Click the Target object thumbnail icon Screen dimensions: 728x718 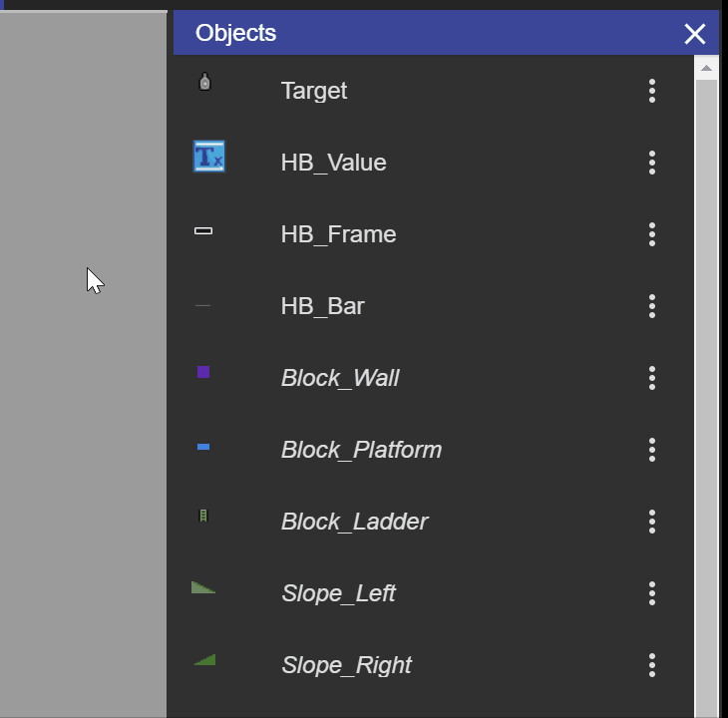(204, 82)
